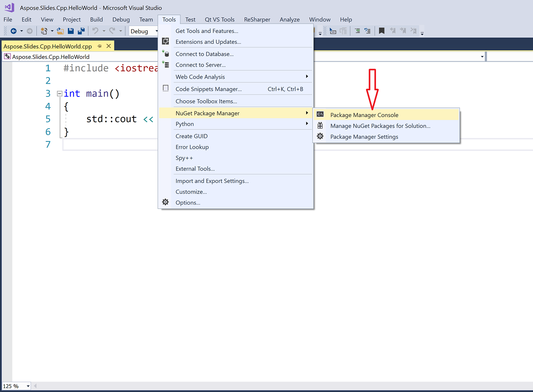Click the Package Manager Settings gear icon
533x392 pixels.
click(x=320, y=136)
